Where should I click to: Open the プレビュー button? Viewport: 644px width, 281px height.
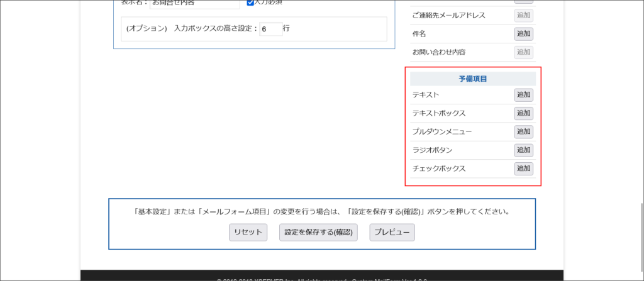pos(392,232)
